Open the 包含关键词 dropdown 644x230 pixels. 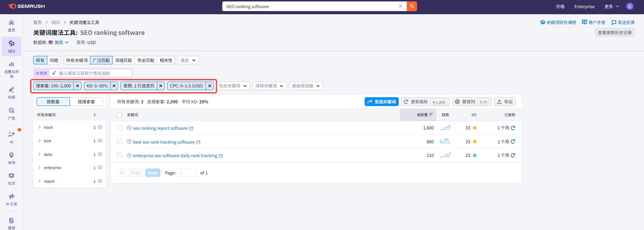(x=233, y=86)
